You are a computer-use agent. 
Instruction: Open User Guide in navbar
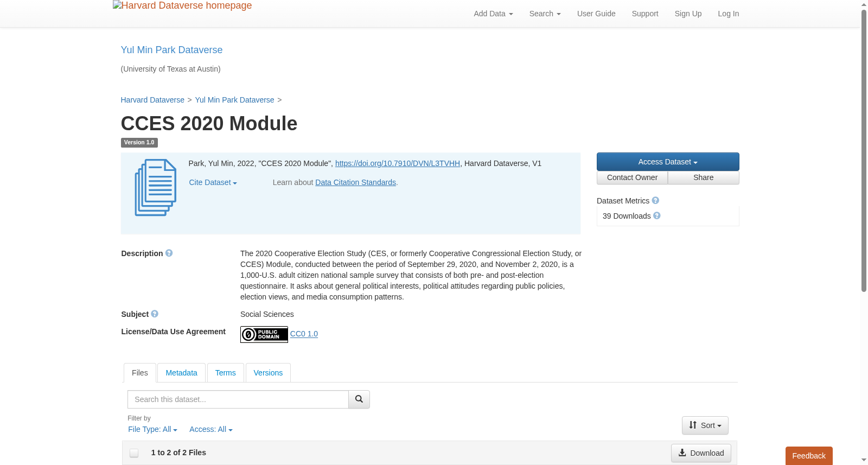coord(596,14)
